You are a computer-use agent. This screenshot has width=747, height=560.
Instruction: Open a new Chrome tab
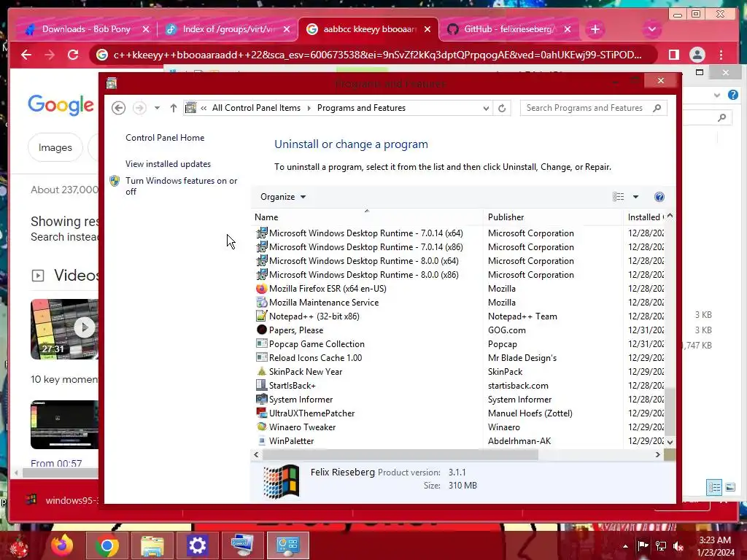(x=595, y=29)
